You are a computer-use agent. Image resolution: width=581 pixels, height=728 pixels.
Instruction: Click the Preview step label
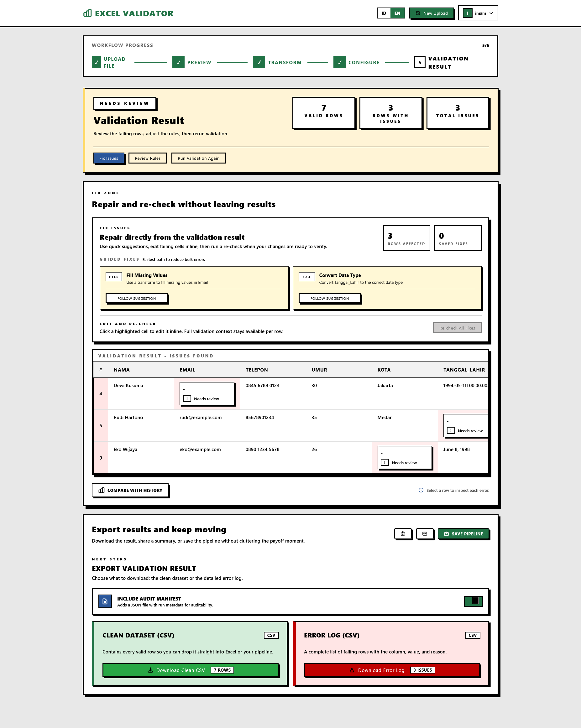coord(199,62)
